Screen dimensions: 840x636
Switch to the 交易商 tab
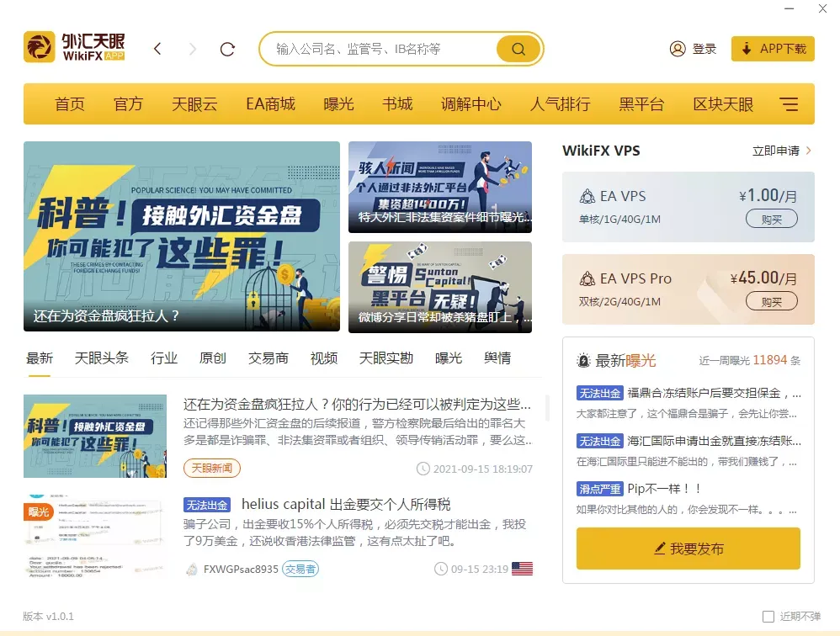point(268,358)
